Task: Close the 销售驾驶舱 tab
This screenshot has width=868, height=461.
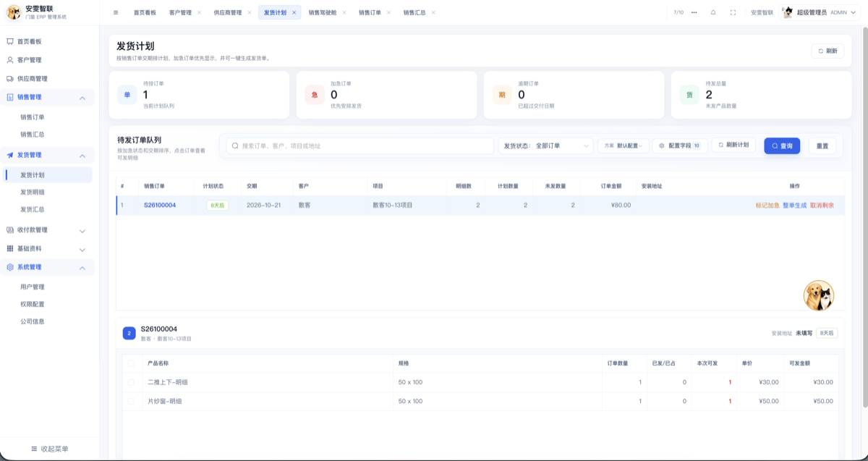Action: point(344,12)
